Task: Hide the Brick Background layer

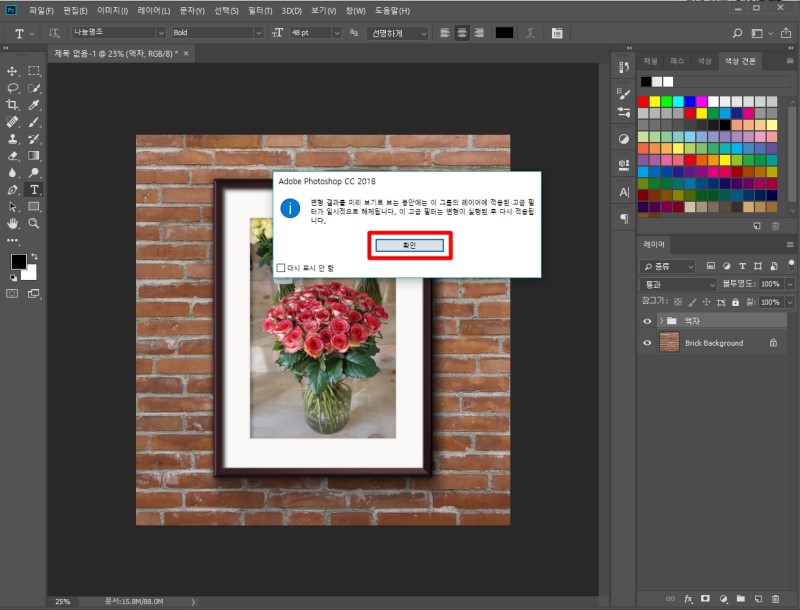Action: pos(647,343)
